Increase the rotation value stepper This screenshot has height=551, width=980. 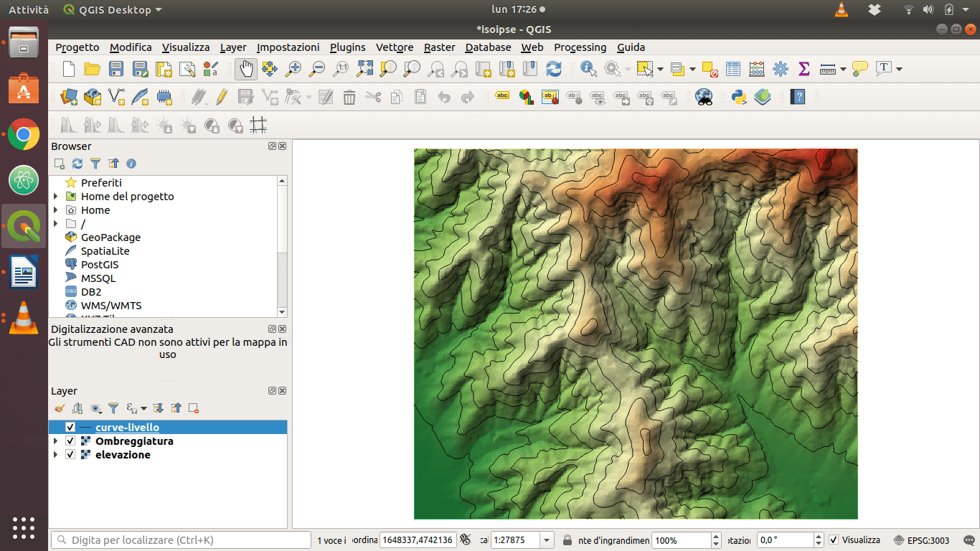(x=819, y=536)
